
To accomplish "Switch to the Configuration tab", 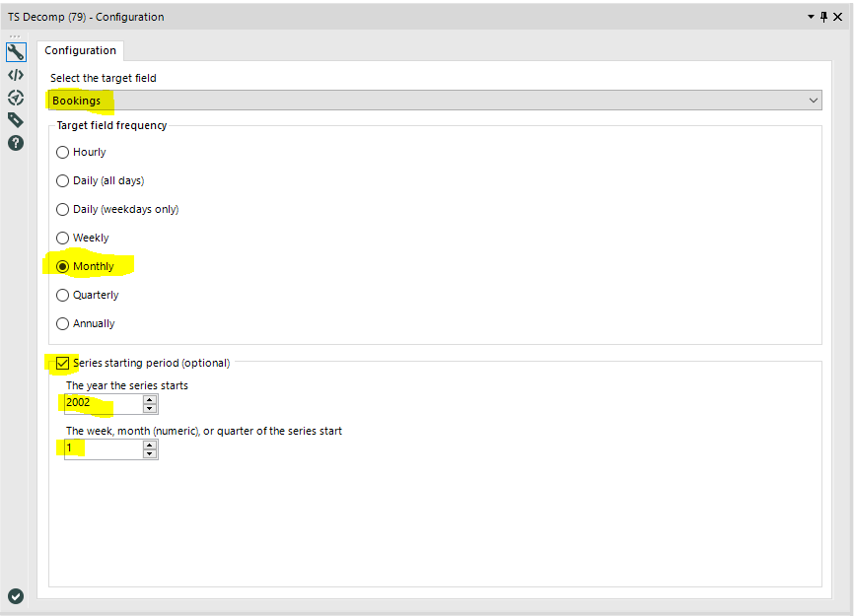I will tap(80, 49).
